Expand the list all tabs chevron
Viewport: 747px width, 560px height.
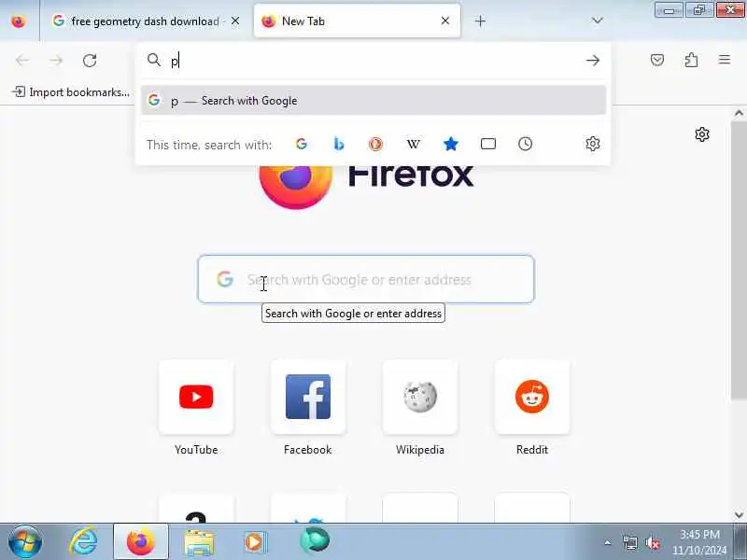click(597, 21)
